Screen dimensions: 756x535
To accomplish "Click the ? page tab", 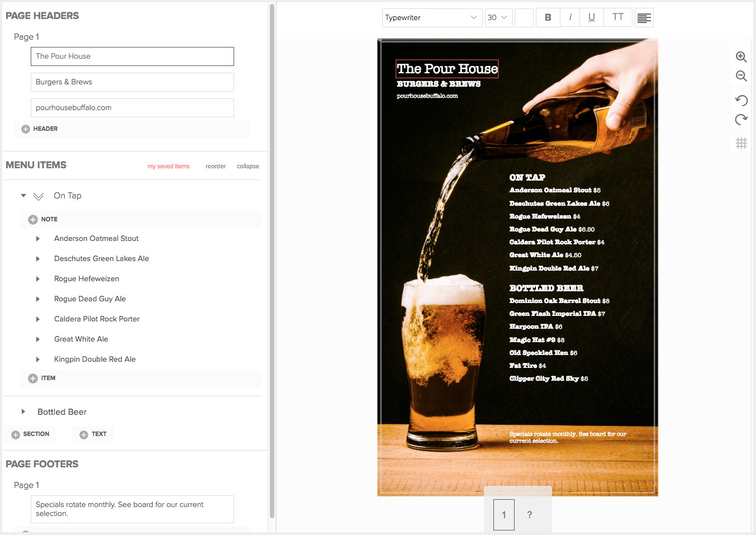I will point(530,515).
